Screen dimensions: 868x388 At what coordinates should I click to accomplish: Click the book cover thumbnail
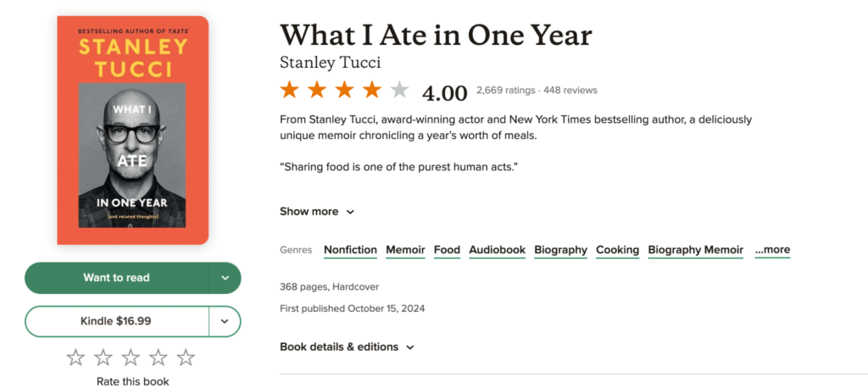pos(133,130)
